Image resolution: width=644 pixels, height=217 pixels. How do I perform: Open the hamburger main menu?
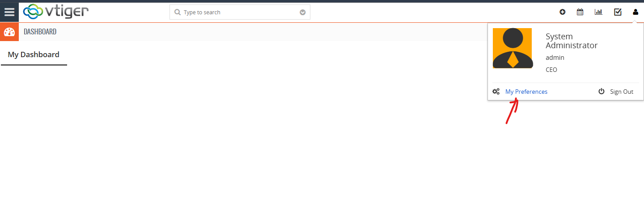tap(9, 12)
